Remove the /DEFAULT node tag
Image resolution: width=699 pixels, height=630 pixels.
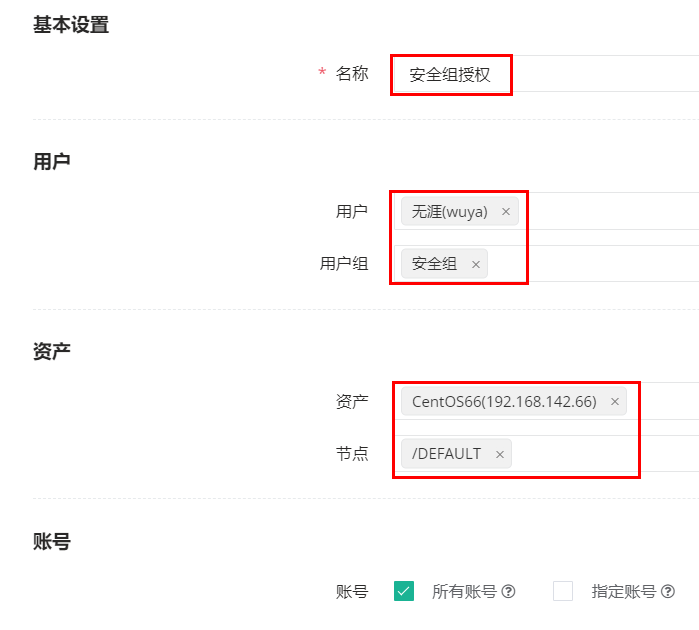500,454
